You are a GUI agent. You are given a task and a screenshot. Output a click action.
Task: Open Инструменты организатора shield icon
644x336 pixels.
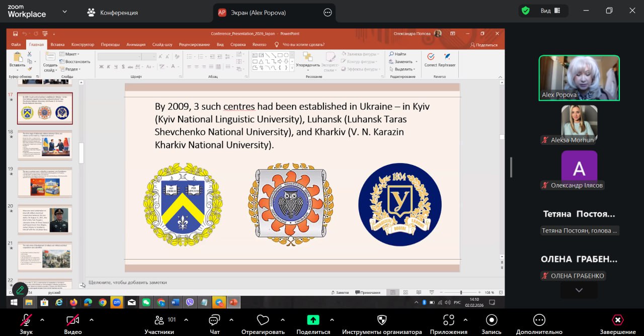point(382,320)
